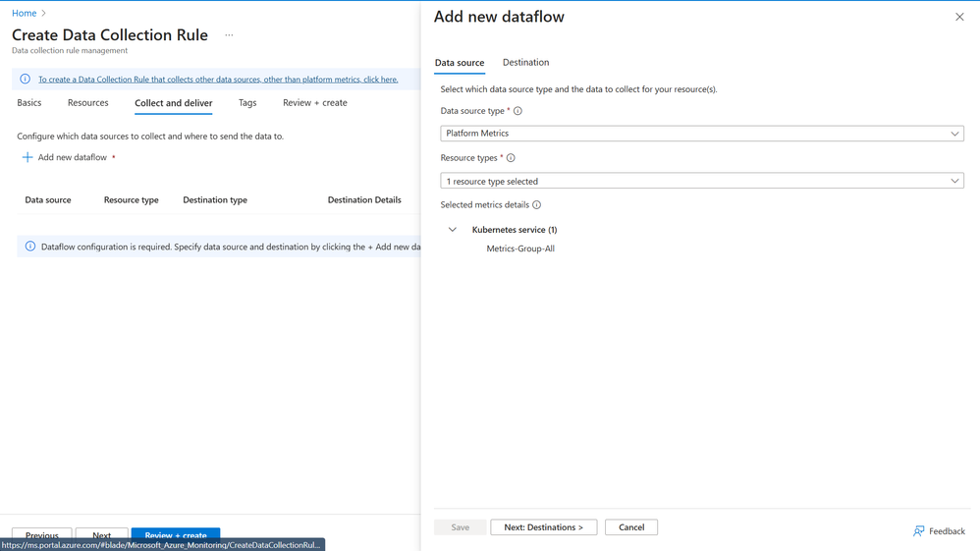Click Data collection rule management subtitle
980x551 pixels.
(70, 51)
